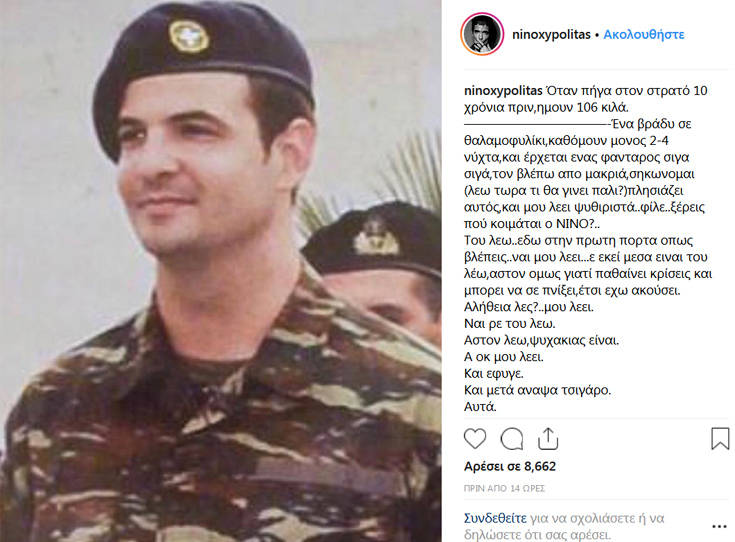Image resolution: width=735 pixels, height=542 pixels.
Task: Log in using the Συνδεθείτε link
Action: 495,518
